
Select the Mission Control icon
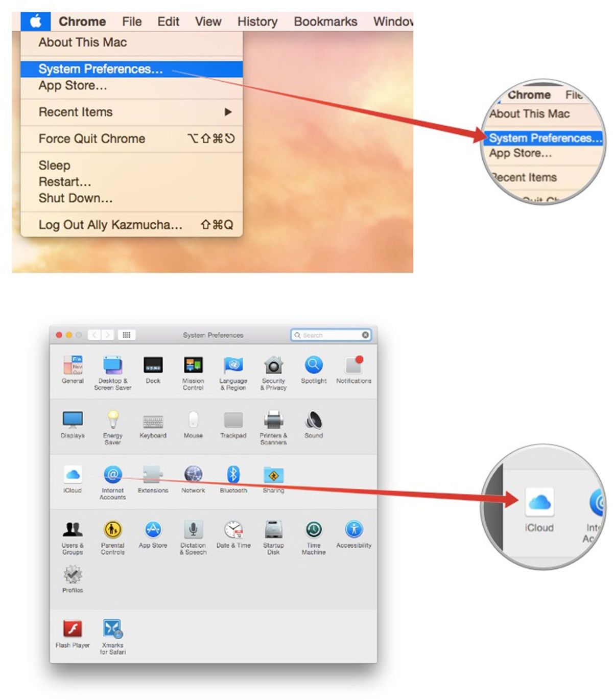pos(193,366)
